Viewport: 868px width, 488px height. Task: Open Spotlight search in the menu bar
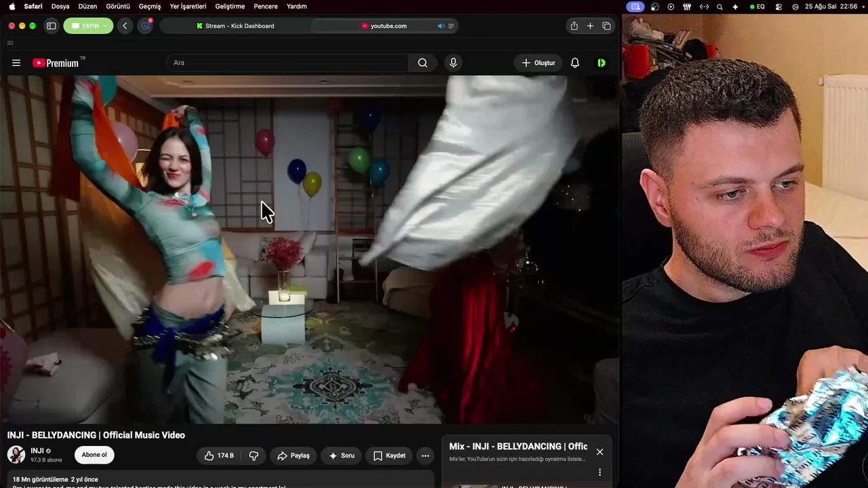tap(719, 7)
